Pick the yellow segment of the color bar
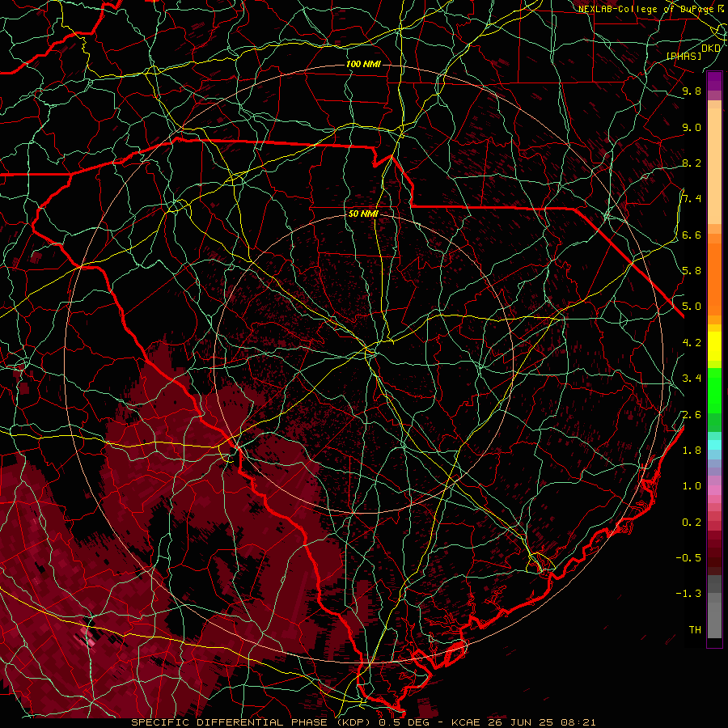The width and height of the screenshot is (728, 728). pos(714,346)
